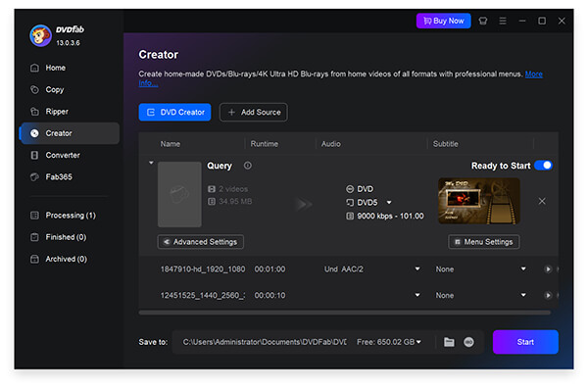Minimize the DVDFab window

[522, 21]
